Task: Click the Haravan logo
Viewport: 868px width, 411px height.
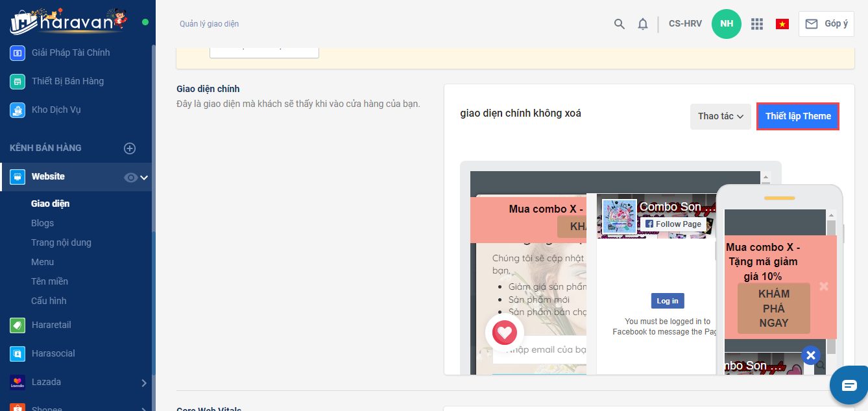Action: [67, 21]
